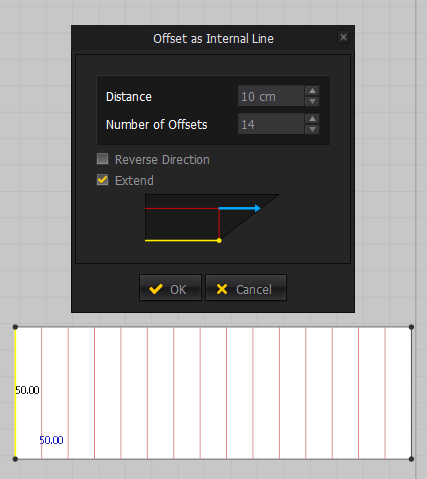Confirm the offset with the OK button
427x479 pixels.
click(170, 288)
